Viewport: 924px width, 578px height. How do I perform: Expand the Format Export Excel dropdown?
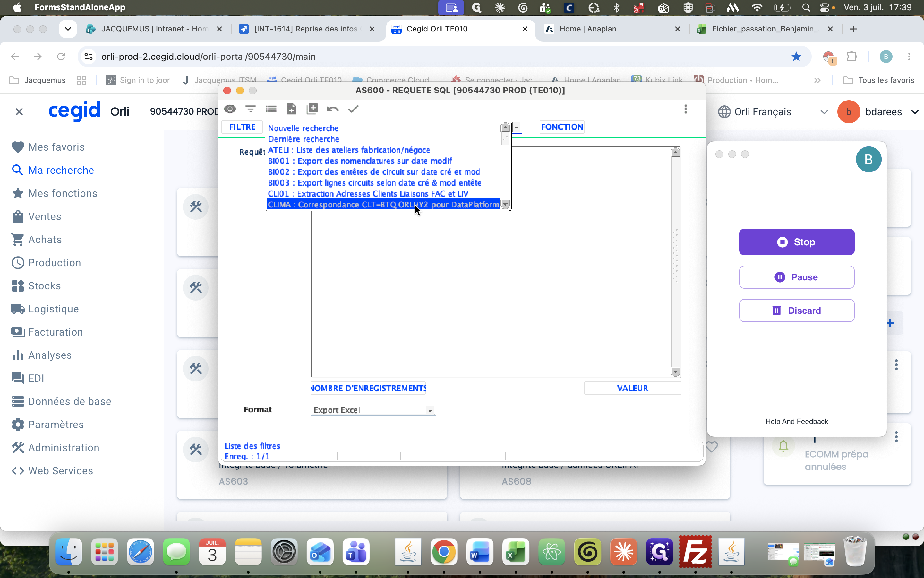pyautogui.click(x=430, y=411)
